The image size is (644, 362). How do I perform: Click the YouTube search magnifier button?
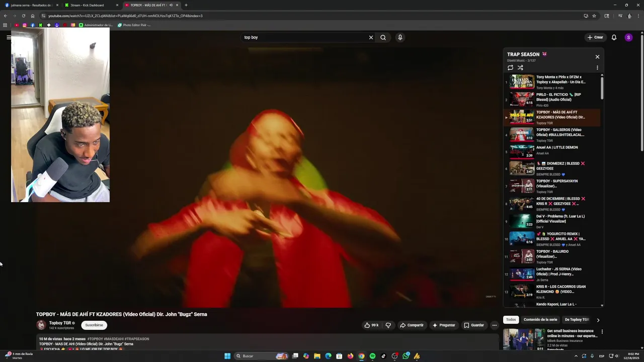pos(383,37)
